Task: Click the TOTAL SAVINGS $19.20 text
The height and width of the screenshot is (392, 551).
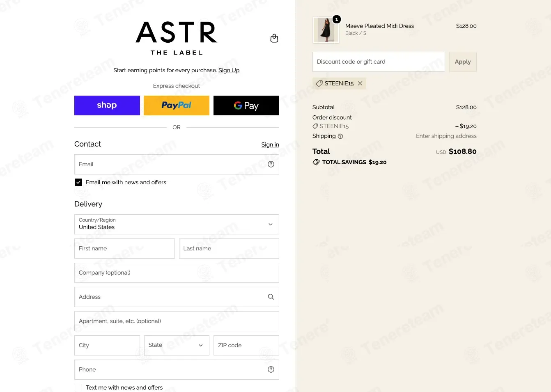Action: pyautogui.click(x=354, y=162)
